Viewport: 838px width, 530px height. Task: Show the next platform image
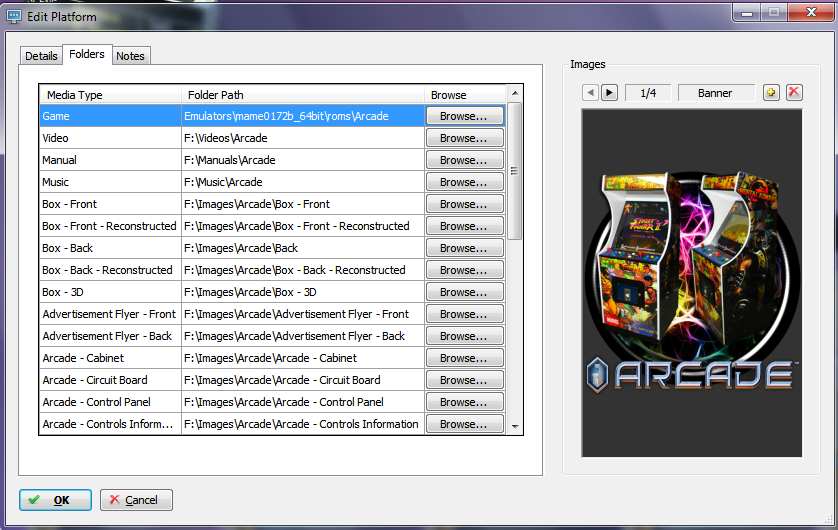(x=609, y=93)
